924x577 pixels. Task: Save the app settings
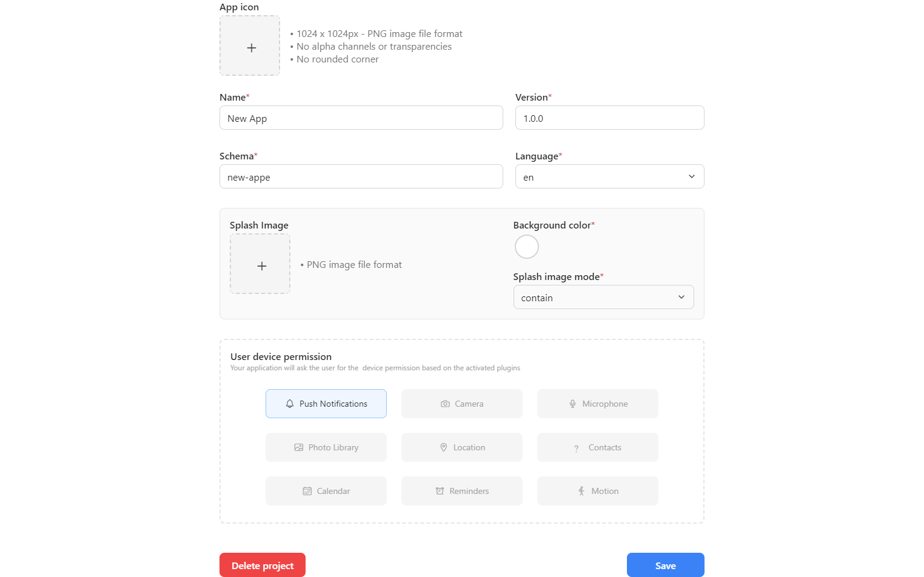tap(666, 565)
